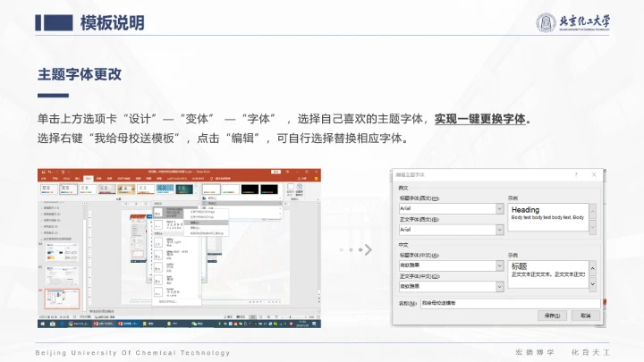Click the Normal view icon in status bar
This screenshot has width=644, height=362.
click(253, 316)
